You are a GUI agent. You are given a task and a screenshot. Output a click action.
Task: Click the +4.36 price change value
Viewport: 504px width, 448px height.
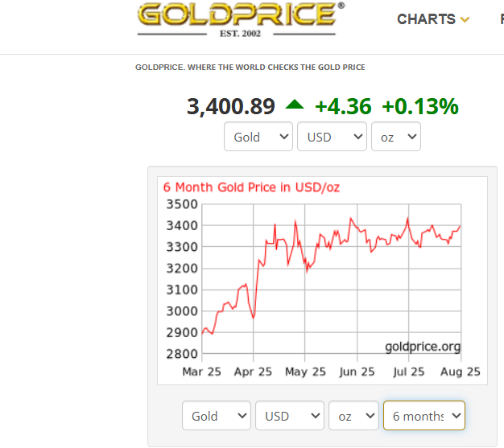(343, 106)
